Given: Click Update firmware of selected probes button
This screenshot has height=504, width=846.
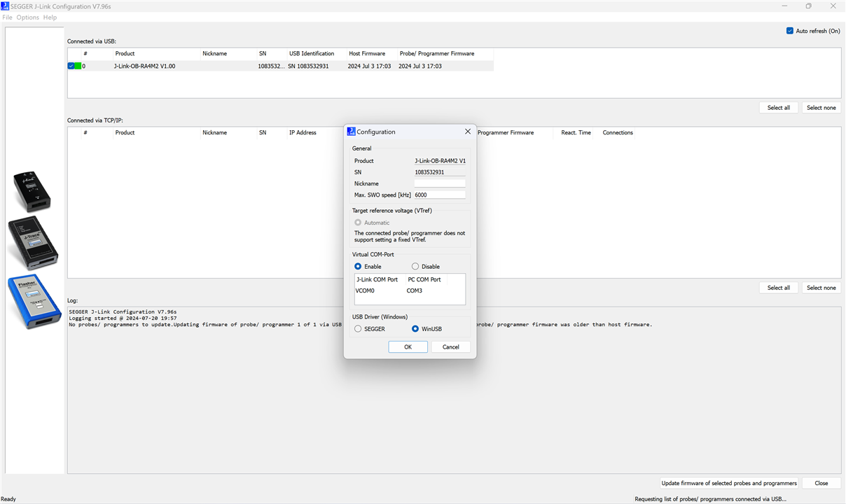Looking at the screenshot, I should [x=729, y=483].
